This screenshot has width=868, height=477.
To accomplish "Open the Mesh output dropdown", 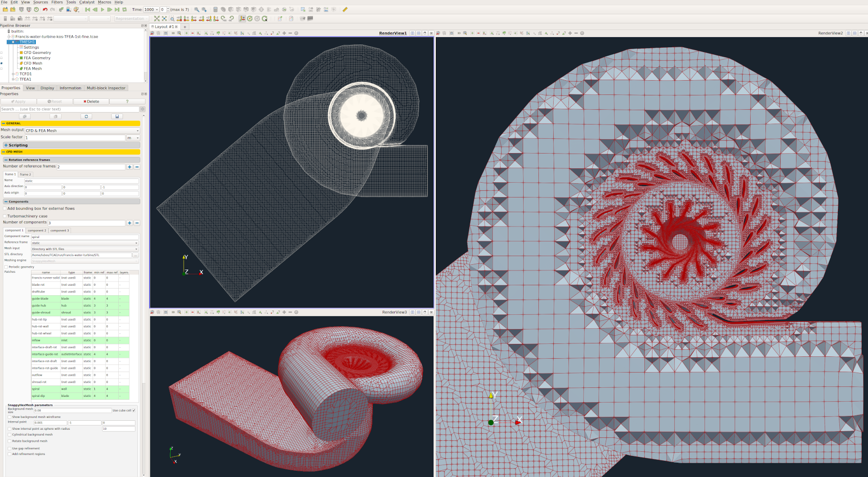I will tap(82, 130).
